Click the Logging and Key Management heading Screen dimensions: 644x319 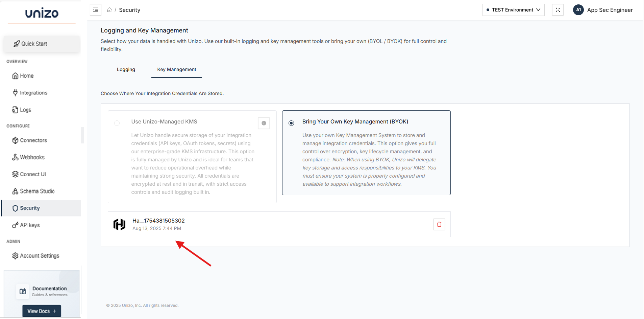coord(144,30)
